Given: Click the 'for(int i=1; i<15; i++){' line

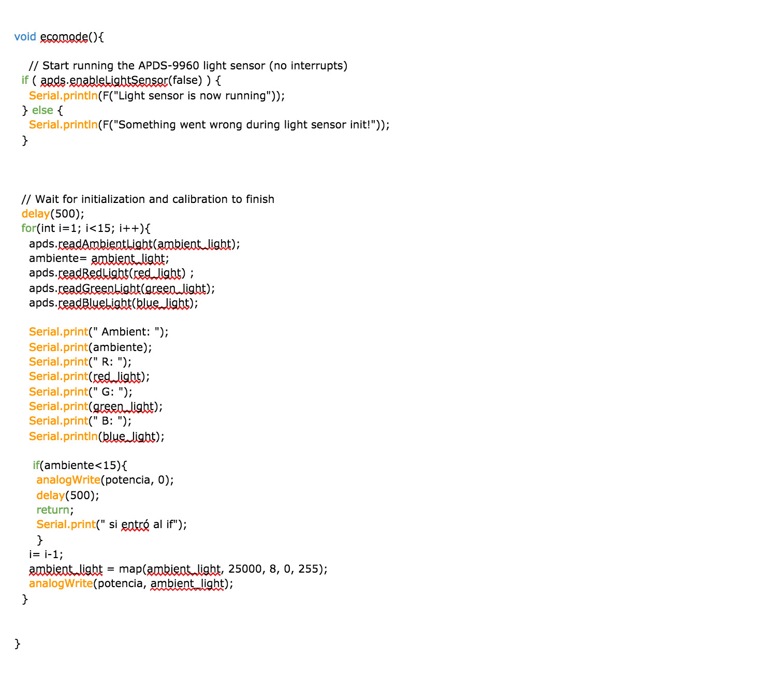Looking at the screenshot, I should click(86, 228).
